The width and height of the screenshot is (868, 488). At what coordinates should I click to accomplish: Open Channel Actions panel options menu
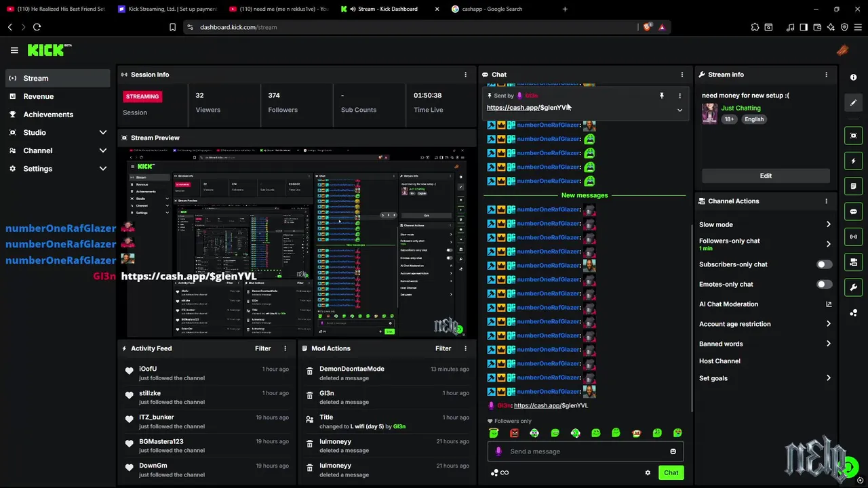pyautogui.click(x=826, y=201)
